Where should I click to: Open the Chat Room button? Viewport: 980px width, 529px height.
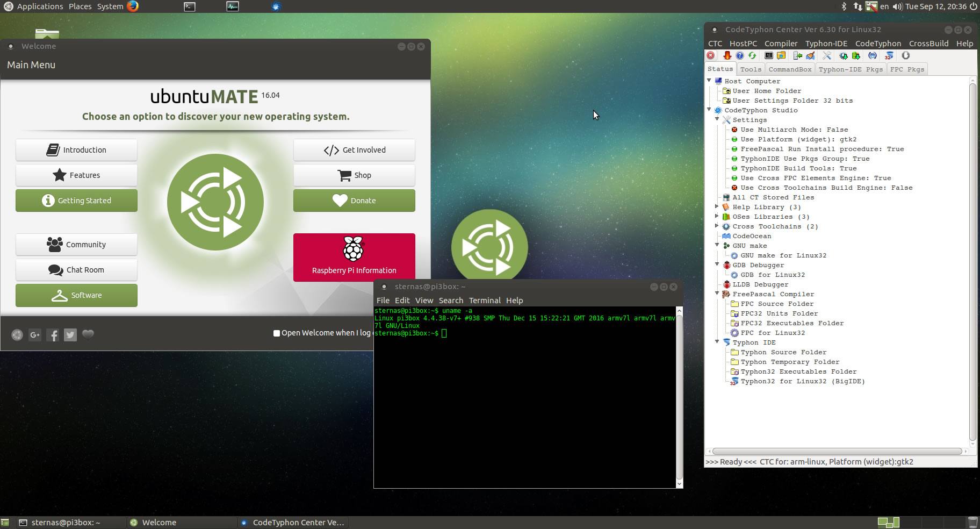(76, 270)
